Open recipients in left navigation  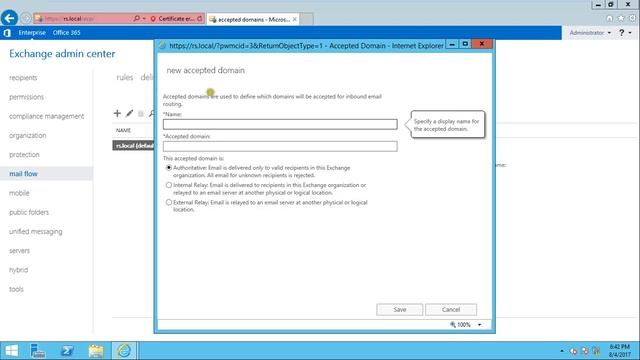click(23, 78)
